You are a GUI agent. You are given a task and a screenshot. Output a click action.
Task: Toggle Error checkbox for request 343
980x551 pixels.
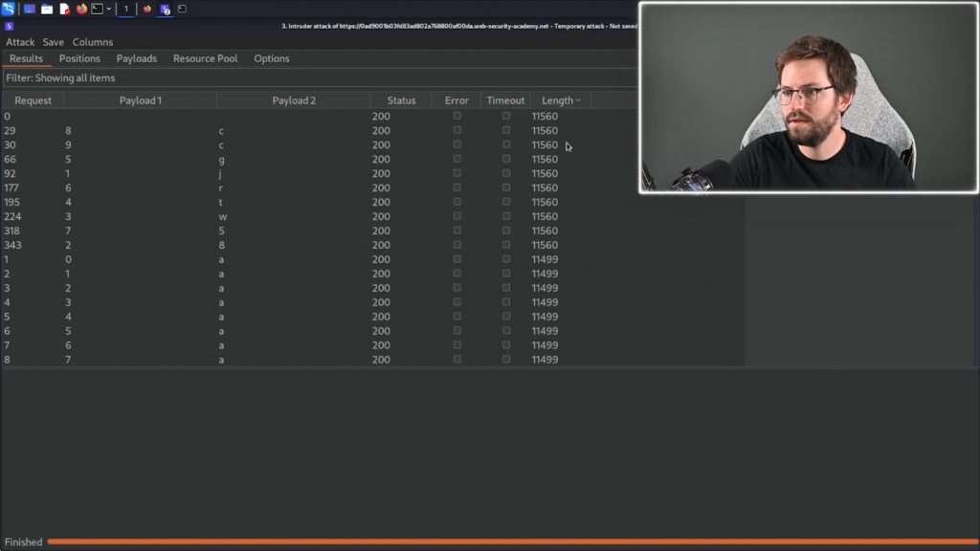[x=457, y=245]
